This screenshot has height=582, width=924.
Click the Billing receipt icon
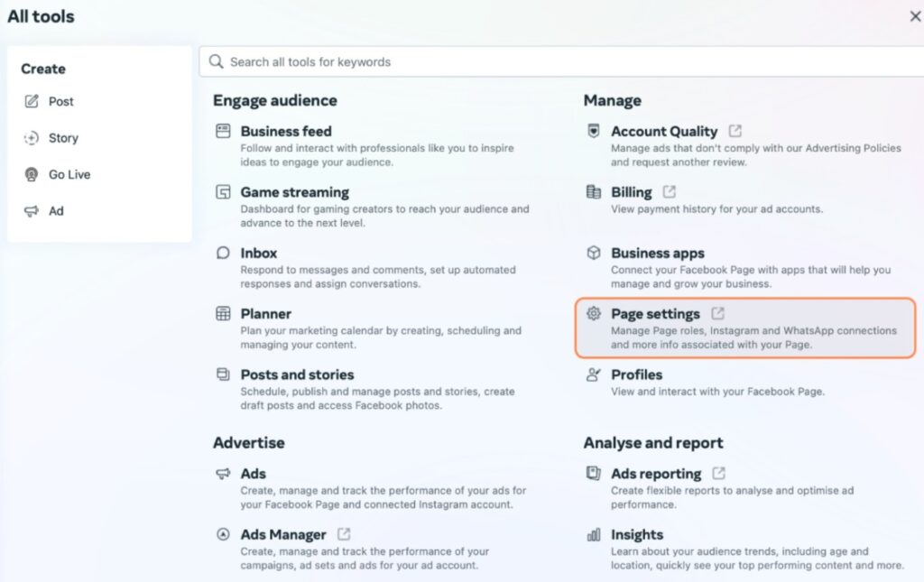click(594, 192)
